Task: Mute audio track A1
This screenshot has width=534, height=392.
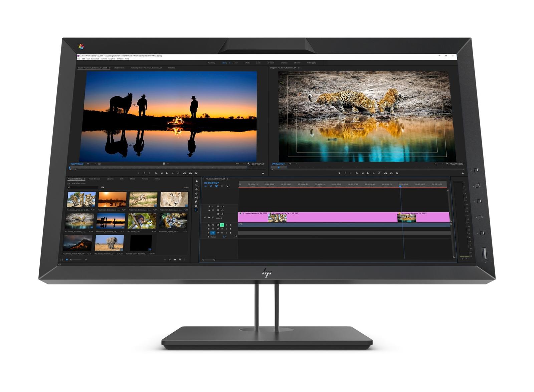Action: (222, 225)
